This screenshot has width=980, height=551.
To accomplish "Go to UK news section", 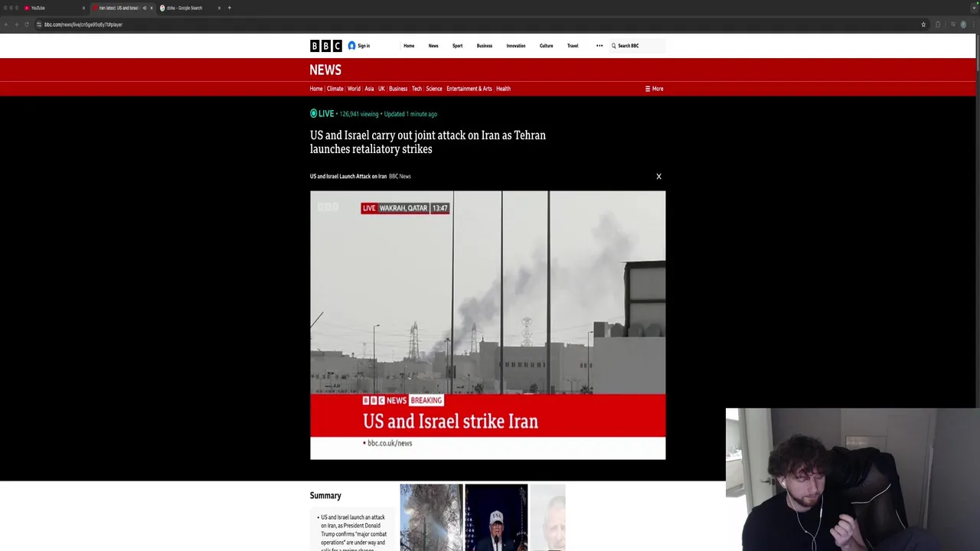I will [x=381, y=89].
